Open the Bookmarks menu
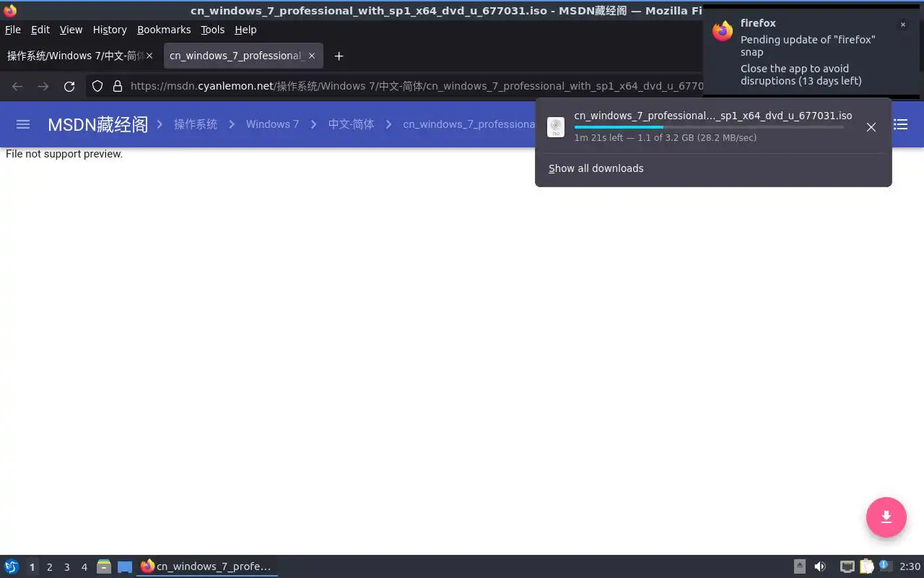The width and height of the screenshot is (924, 578). [x=164, y=30]
